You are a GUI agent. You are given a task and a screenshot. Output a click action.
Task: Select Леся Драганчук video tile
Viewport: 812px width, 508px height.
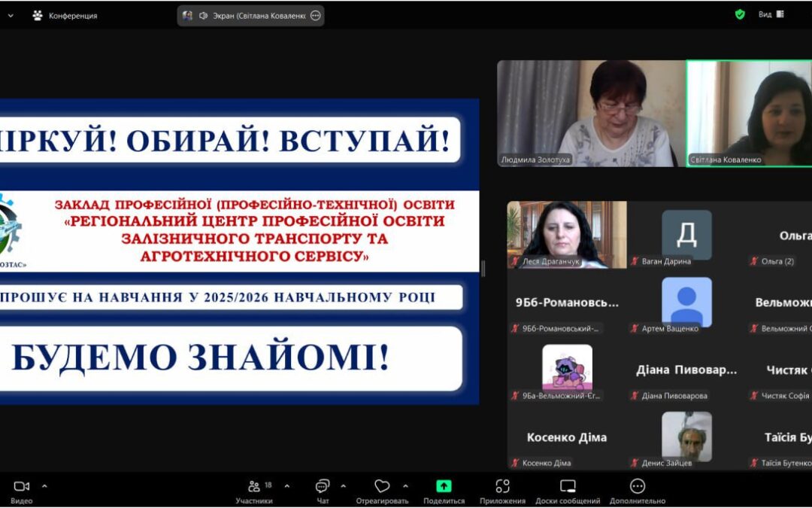(x=567, y=235)
